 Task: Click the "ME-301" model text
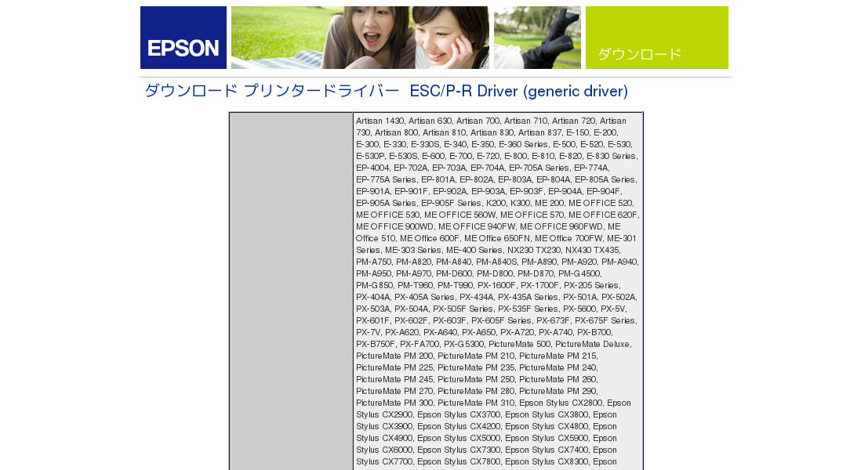622,238
